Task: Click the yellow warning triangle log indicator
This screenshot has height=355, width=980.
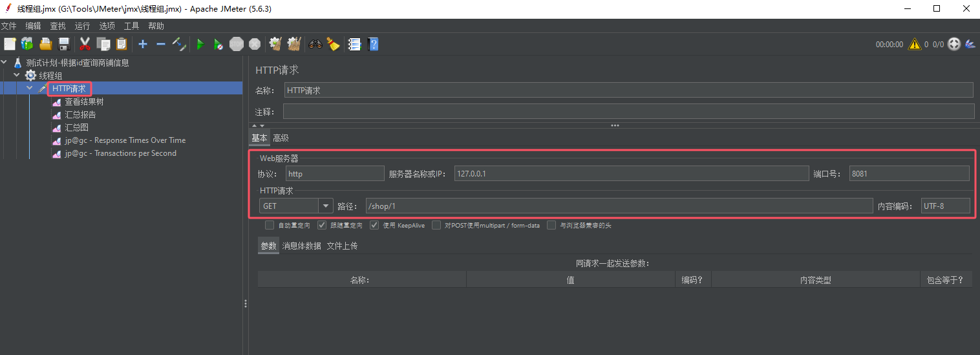Action: click(914, 44)
